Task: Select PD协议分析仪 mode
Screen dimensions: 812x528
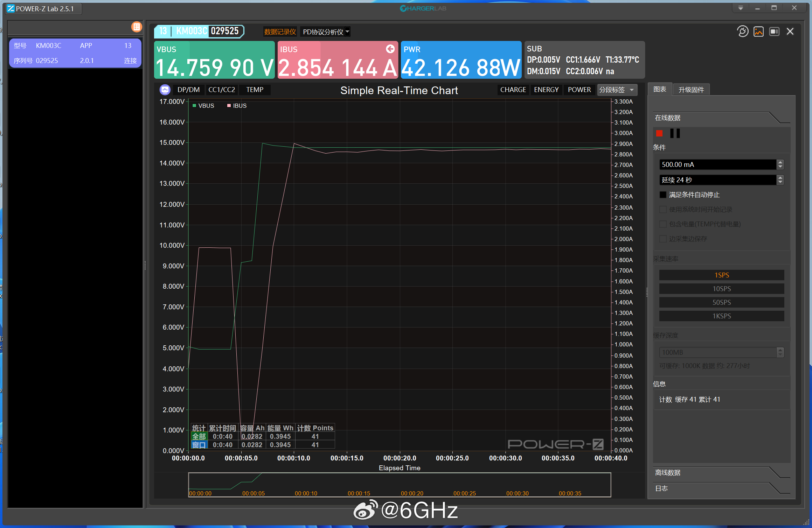Action: coord(323,32)
